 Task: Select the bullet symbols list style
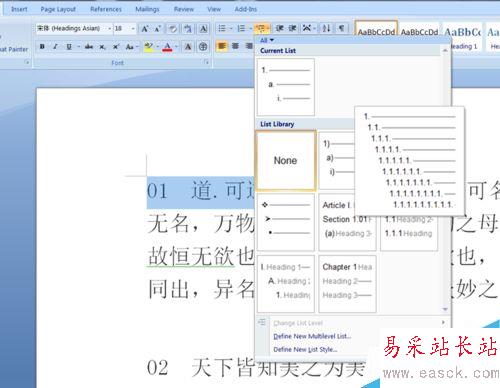pos(286,223)
